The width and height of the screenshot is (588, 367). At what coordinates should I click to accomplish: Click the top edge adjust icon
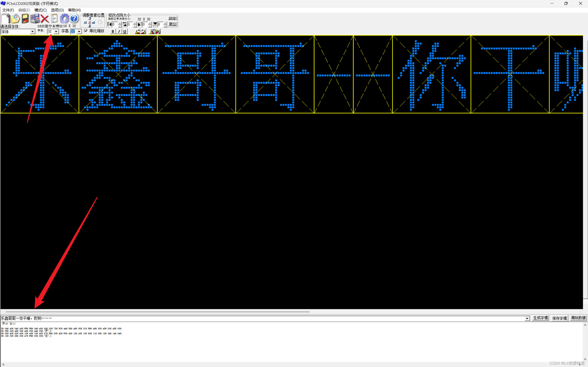point(125,24)
